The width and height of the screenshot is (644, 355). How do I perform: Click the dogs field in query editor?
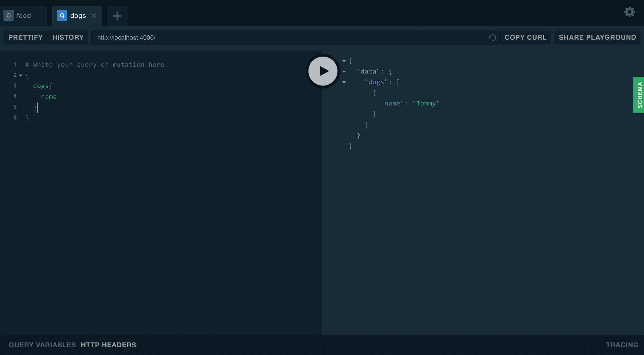tap(41, 86)
